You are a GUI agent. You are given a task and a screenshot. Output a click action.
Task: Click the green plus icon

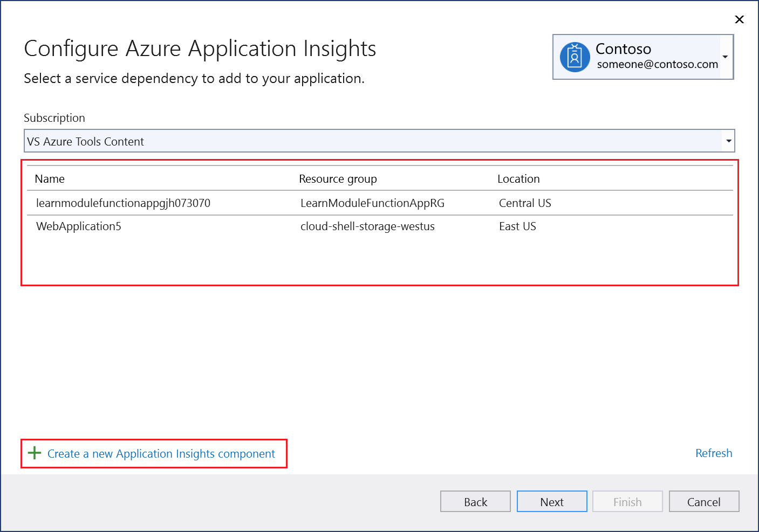pos(35,453)
